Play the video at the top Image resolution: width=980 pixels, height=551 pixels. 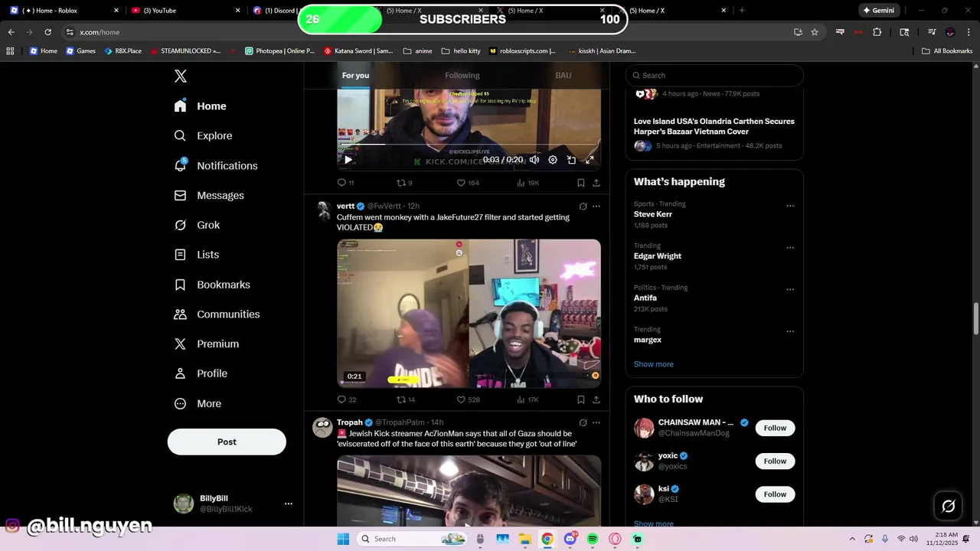pos(348,160)
